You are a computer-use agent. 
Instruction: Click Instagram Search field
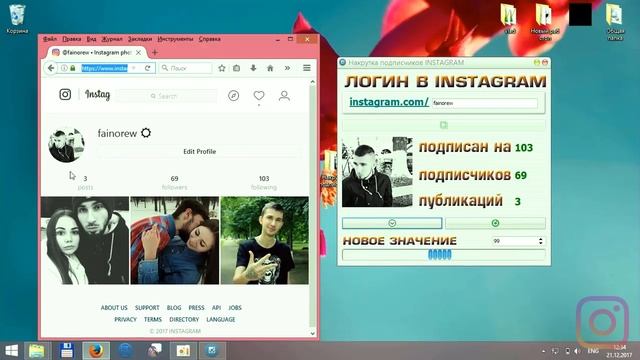167,96
